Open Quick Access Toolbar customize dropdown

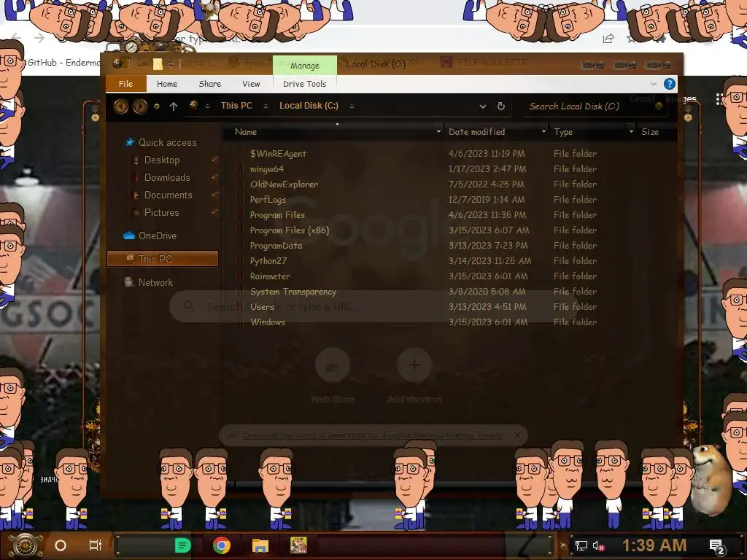(171, 64)
